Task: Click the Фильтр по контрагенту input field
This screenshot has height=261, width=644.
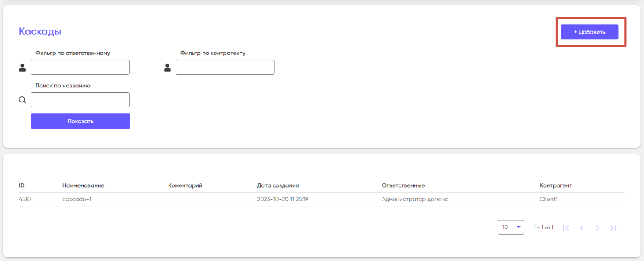Action: click(225, 67)
